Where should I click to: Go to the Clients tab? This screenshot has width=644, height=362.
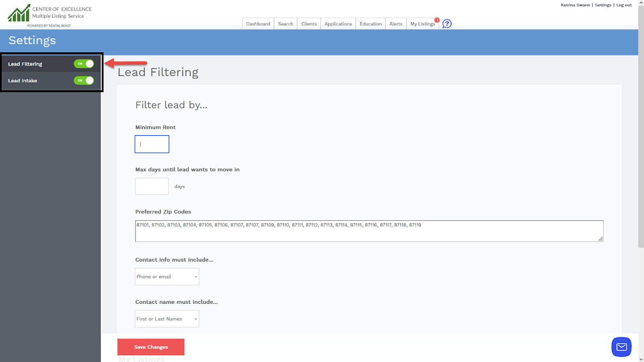pyautogui.click(x=308, y=24)
